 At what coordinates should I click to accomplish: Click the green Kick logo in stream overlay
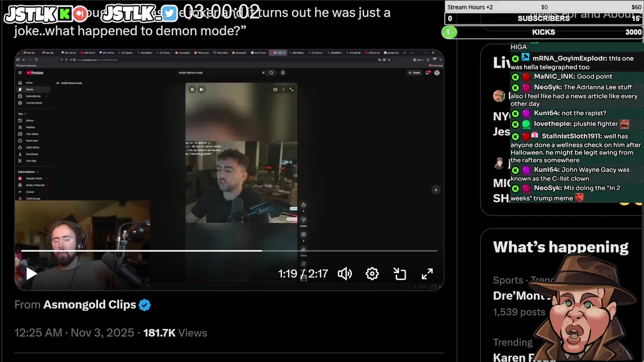(65, 14)
